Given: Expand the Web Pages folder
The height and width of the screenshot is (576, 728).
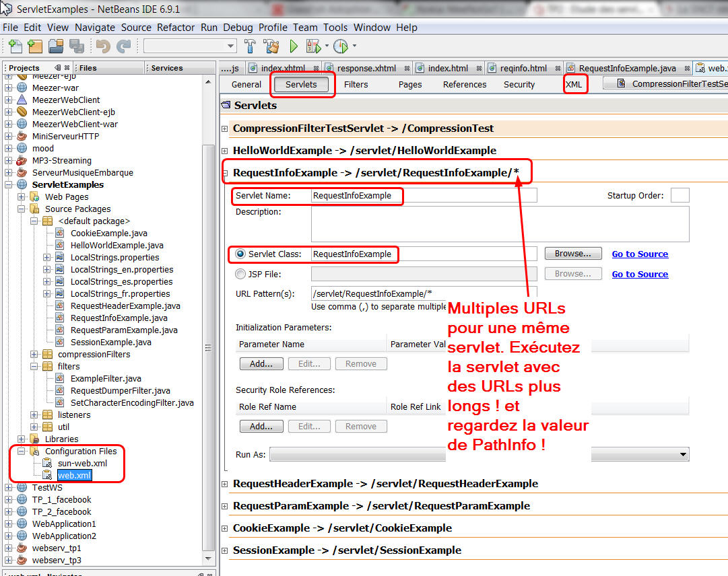Looking at the screenshot, I should coord(22,196).
